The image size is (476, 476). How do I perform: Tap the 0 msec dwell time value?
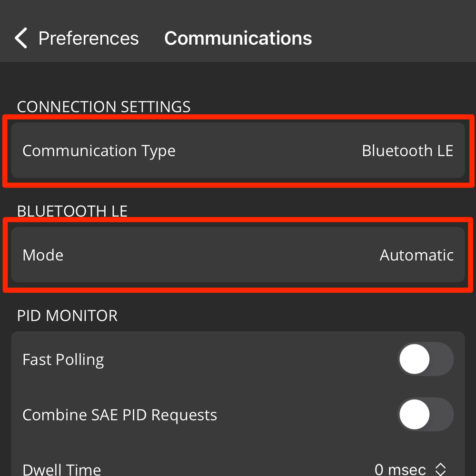click(x=400, y=469)
